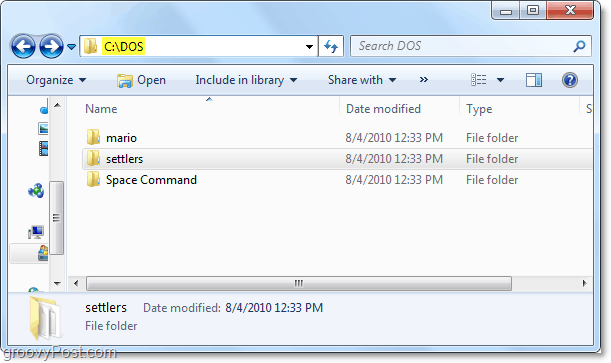Click the Homegroup icon in navigation pane
611x363 pixels.
point(36,191)
